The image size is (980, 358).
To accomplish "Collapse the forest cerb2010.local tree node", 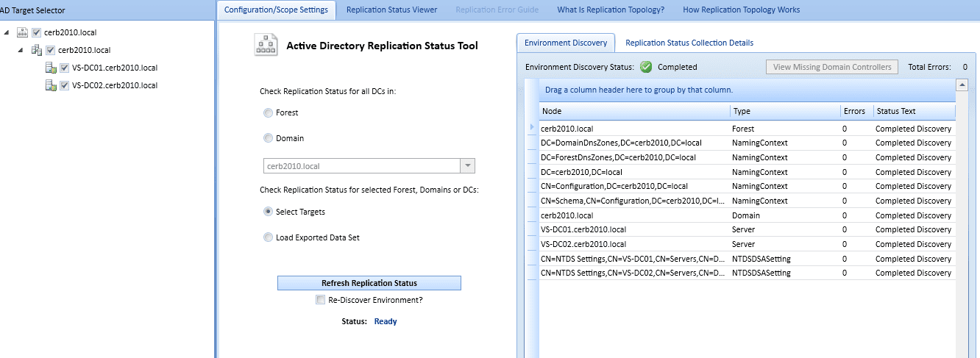I will click(x=7, y=32).
